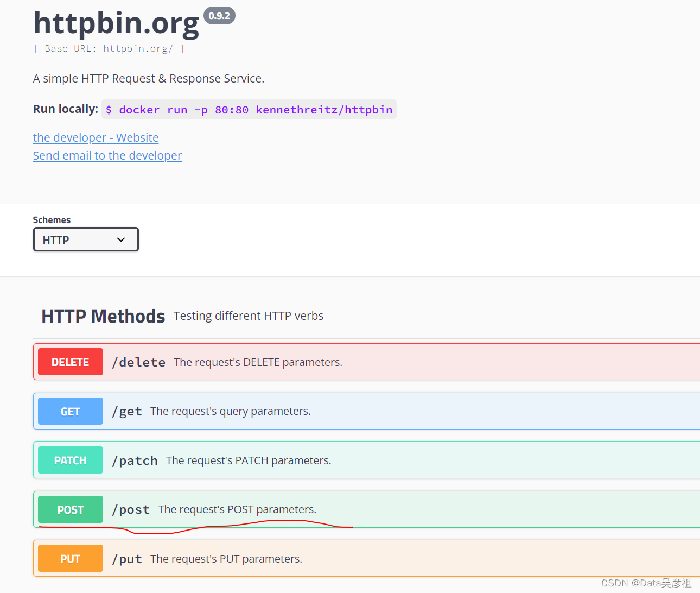Click the Base URL httpbin.org/ text
The height and width of the screenshot is (593, 700).
coord(109,48)
